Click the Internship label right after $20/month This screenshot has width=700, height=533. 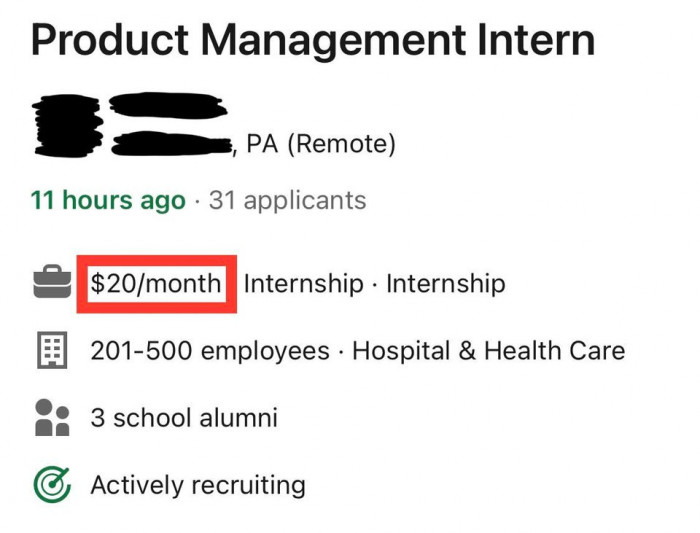(x=303, y=284)
